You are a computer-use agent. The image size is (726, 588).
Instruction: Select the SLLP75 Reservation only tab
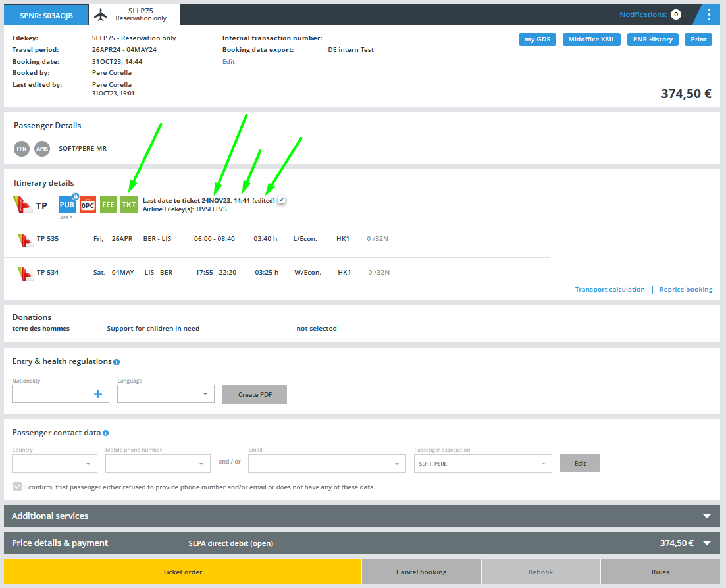pos(134,14)
